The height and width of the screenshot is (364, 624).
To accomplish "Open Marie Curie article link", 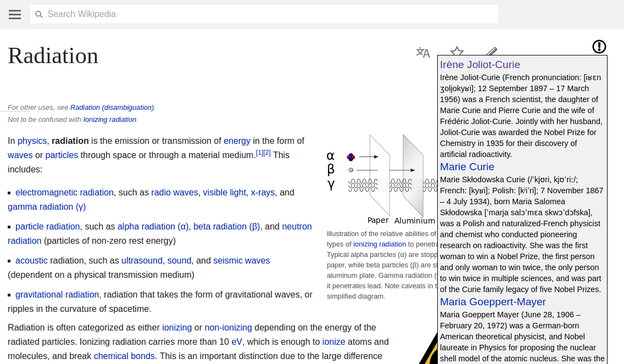I will coord(467,167).
